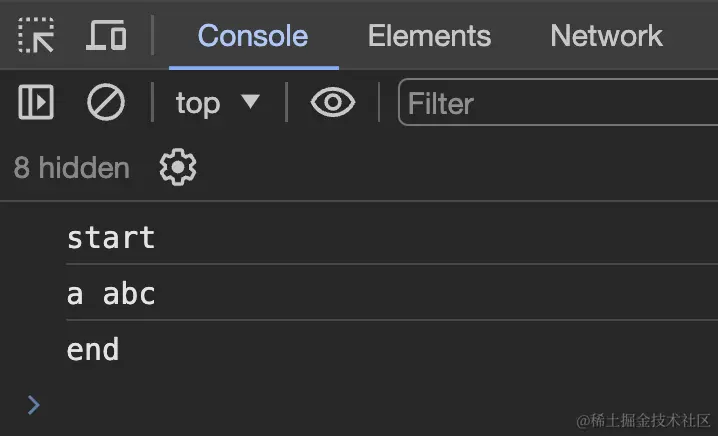Screen dimensions: 718x436
Task: Click the '8 hidden' messages label
Action: (71, 167)
